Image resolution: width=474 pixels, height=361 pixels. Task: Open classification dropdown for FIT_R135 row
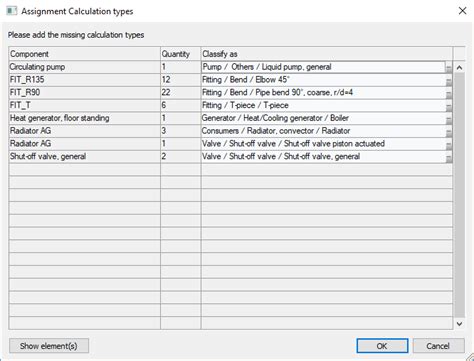(449, 81)
